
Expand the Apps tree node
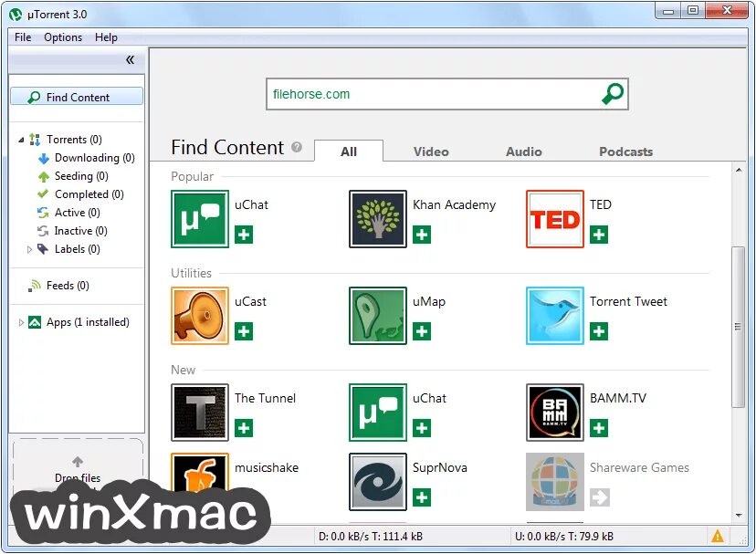(x=21, y=322)
